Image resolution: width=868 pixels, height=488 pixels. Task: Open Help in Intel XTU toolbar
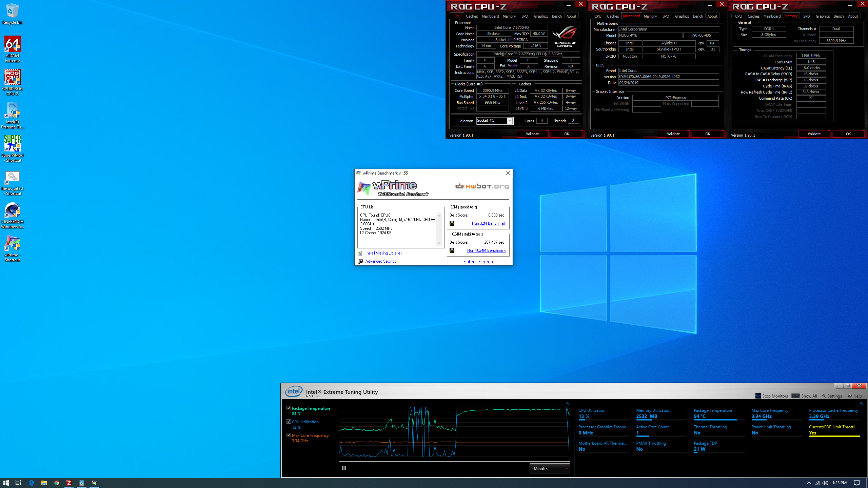855,396
